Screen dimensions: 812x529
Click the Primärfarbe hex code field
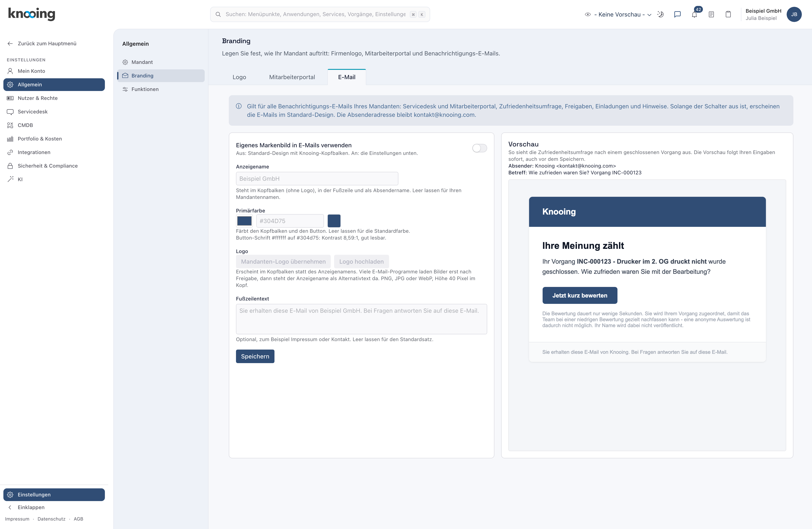coord(290,221)
